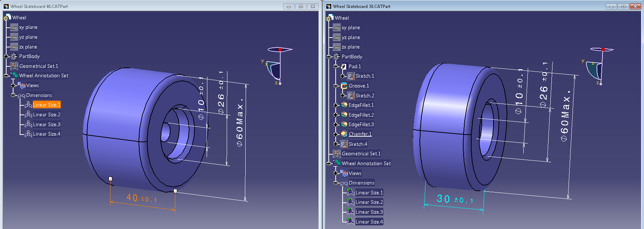Click Views icon in Skateboard 40 tree

(22, 85)
